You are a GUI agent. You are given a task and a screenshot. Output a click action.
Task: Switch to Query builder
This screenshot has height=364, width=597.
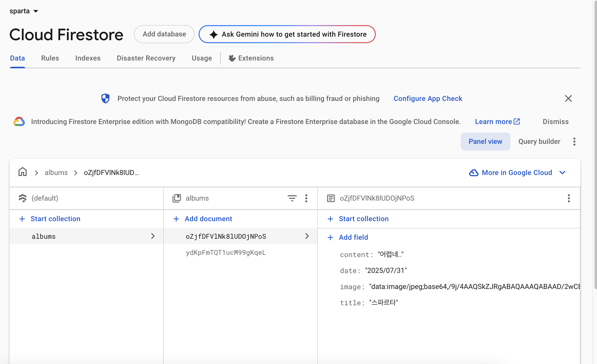539,142
